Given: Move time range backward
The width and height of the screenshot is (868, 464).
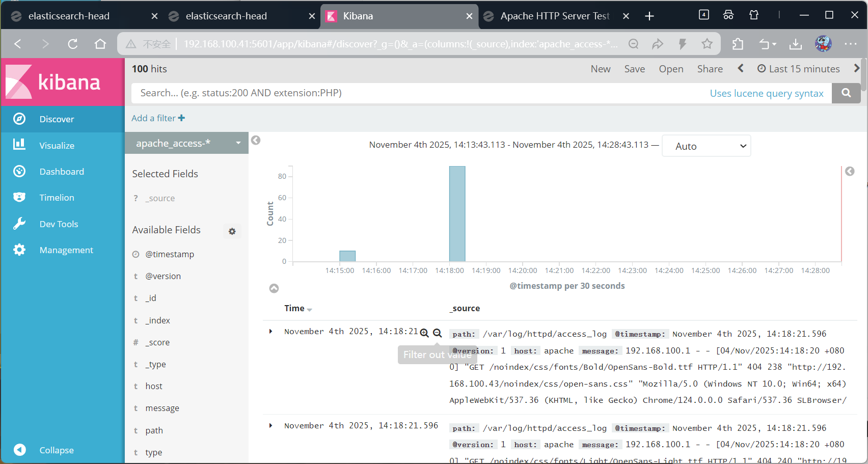Looking at the screenshot, I should tap(741, 68).
